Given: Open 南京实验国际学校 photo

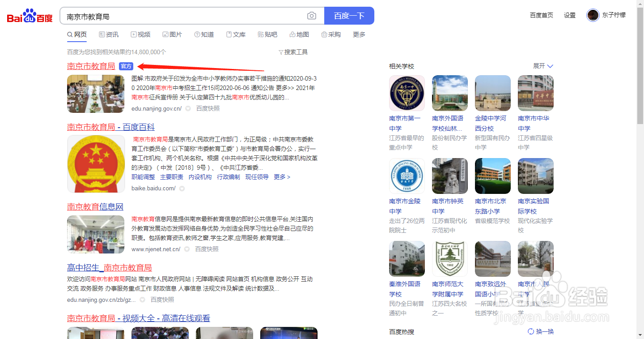Looking at the screenshot, I should [536, 176].
